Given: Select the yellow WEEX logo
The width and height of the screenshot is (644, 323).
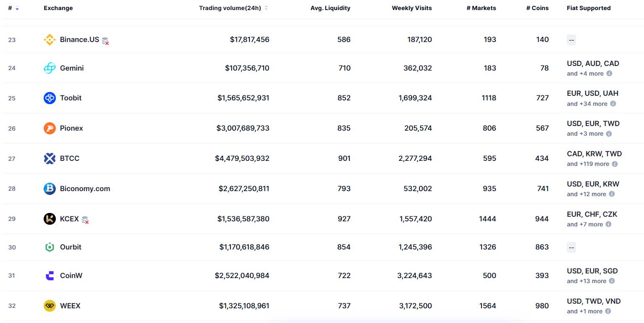Looking at the screenshot, I should 50,306.
